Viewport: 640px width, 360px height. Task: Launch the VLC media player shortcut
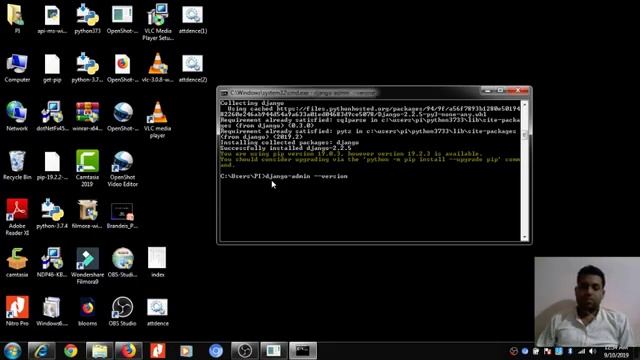click(158, 119)
